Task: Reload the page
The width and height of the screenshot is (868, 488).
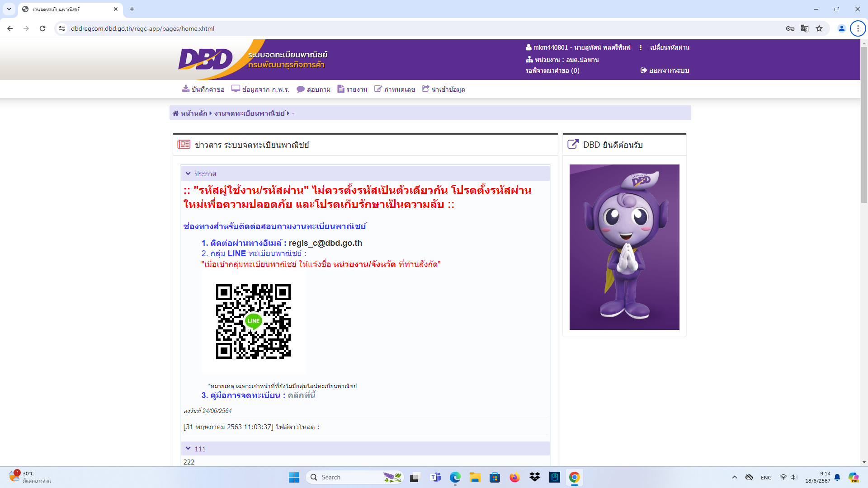Action: coord(42,28)
